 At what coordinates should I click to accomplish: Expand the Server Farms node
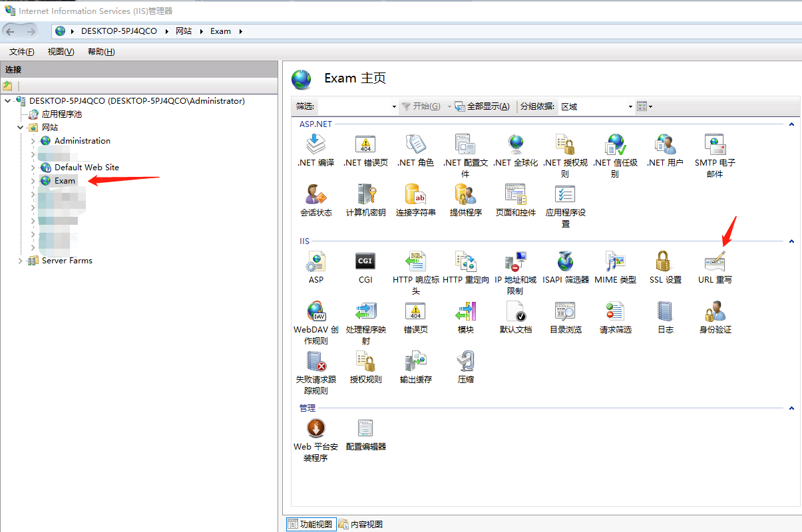click(x=20, y=261)
